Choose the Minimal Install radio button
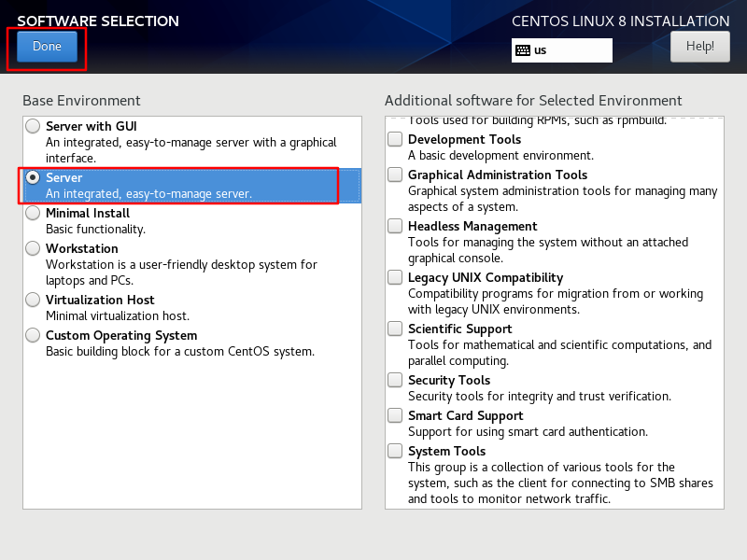 [x=33, y=213]
